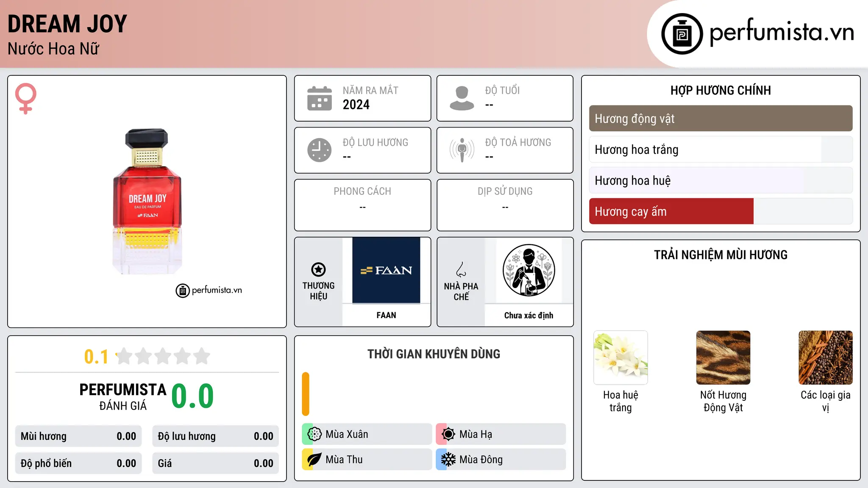Click the Thời gian khuyên dùng heading
Image resolution: width=868 pixels, height=488 pixels.
pos(434,354)
